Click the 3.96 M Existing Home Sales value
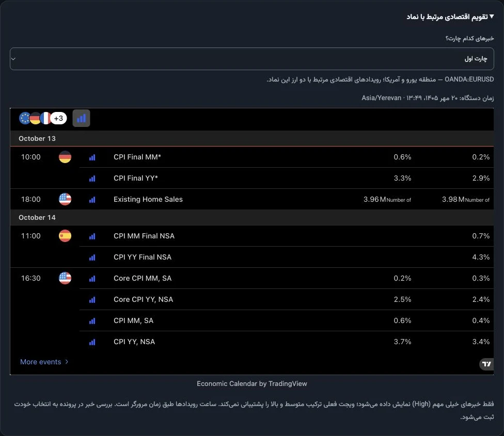 click(387, 199)
